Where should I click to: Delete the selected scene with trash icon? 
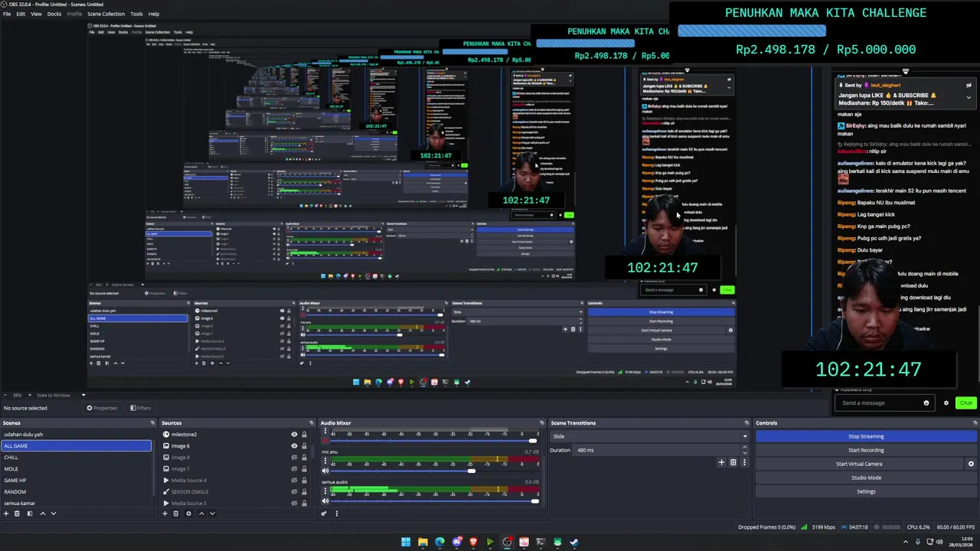click(x=17, y=514)
